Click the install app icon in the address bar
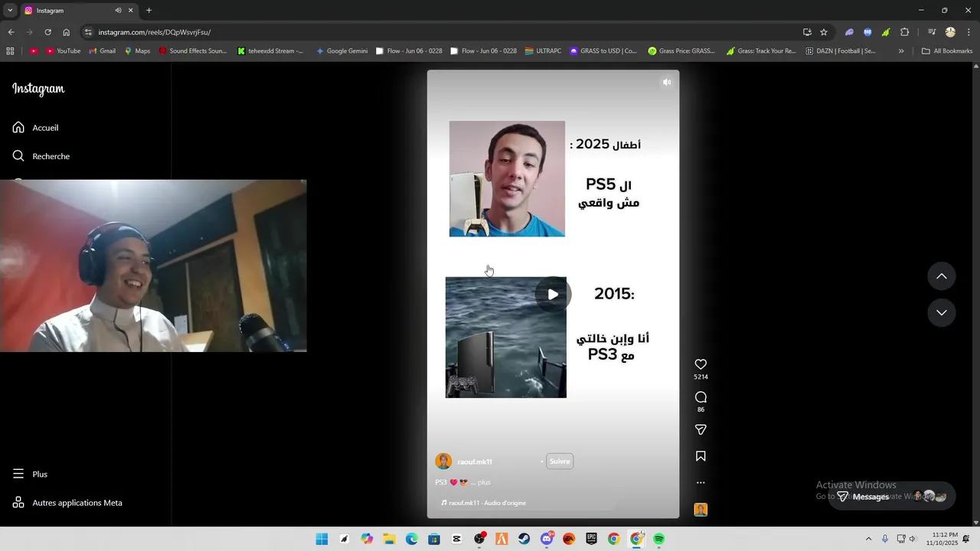Viewport: 980px width, 551px height. 807,32
